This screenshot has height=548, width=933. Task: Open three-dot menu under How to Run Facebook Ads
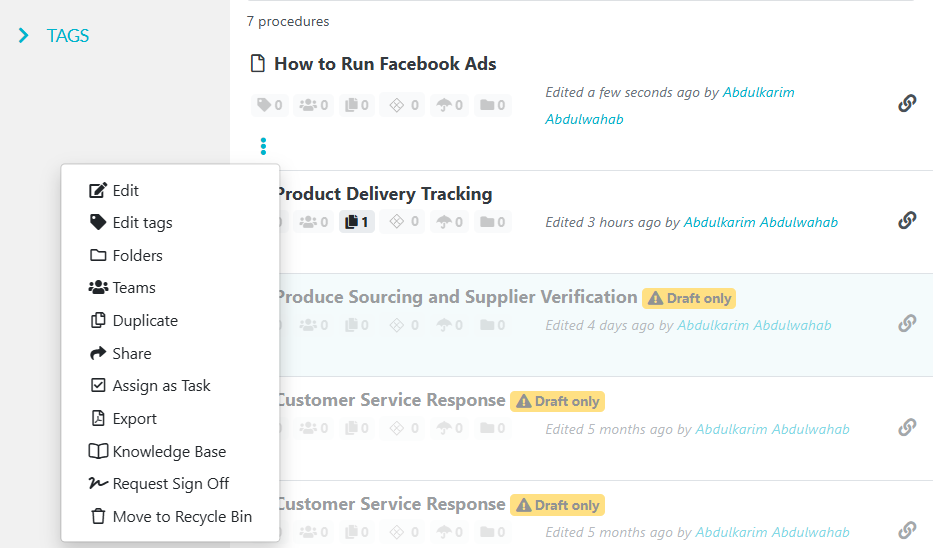263,146
